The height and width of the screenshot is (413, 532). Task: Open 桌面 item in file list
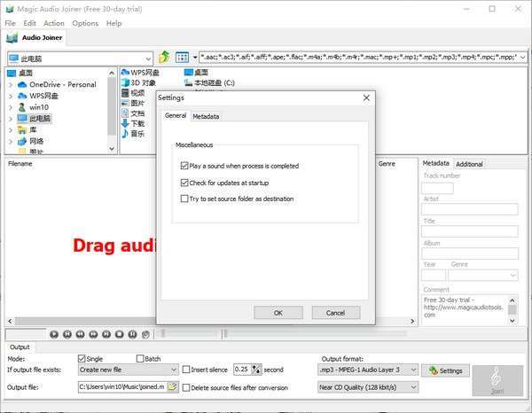click(x=197, y=72)
